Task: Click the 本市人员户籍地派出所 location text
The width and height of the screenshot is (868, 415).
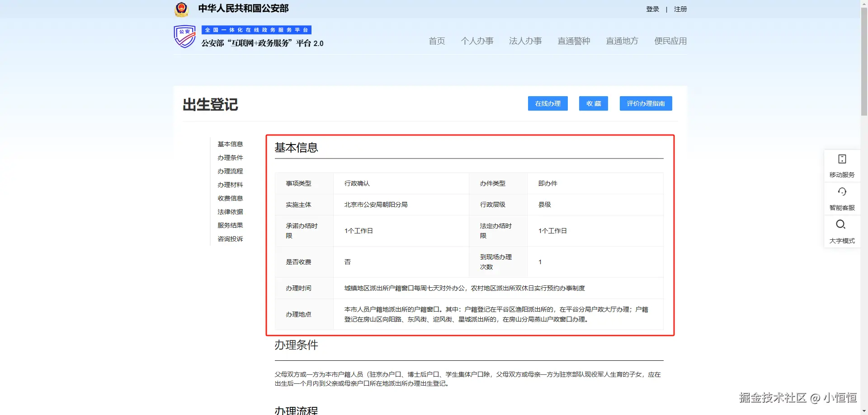Action: click(496, 314)
